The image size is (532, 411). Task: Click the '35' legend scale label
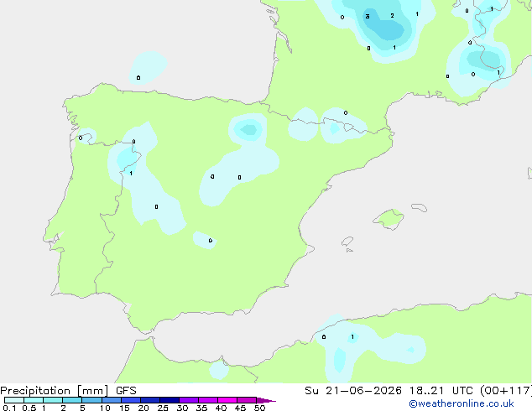(201, 408)
